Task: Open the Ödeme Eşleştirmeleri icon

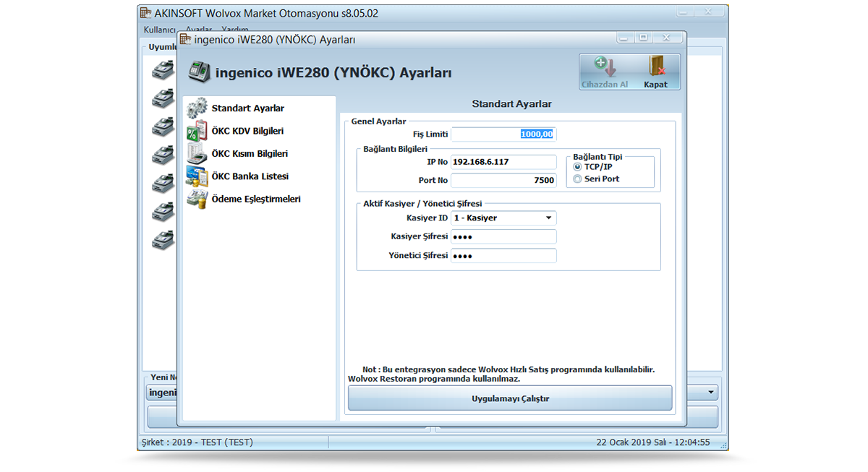Action: click(x=197, y=199)
